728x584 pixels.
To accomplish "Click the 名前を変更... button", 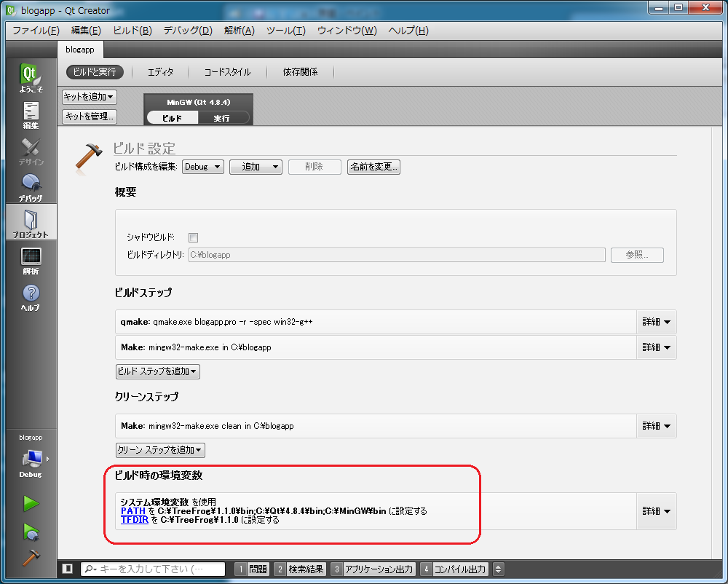I will [373, 167].
